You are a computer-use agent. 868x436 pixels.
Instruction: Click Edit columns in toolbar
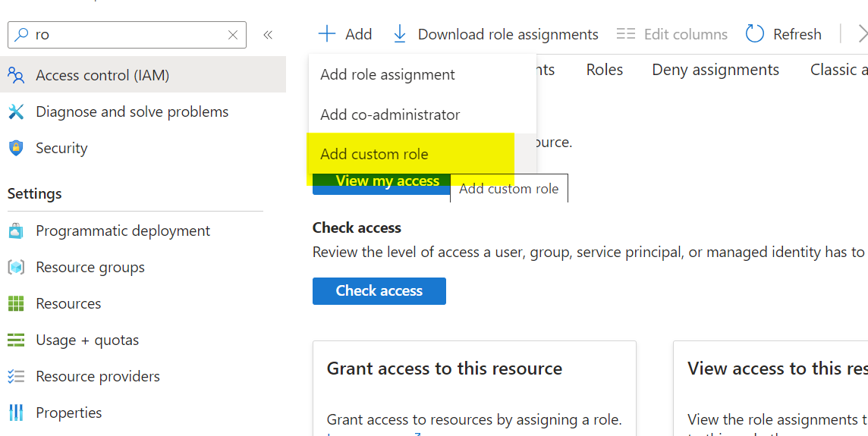[x=672, y=34]
